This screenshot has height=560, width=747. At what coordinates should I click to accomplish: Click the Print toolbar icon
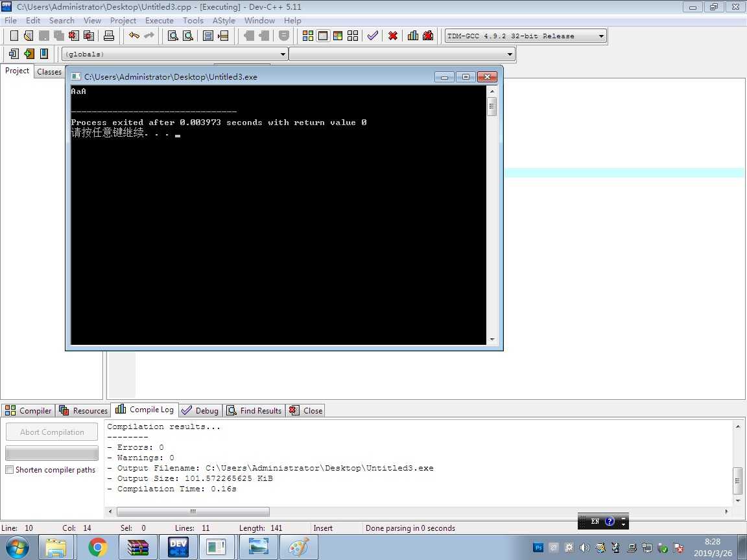tap(109, 36)
